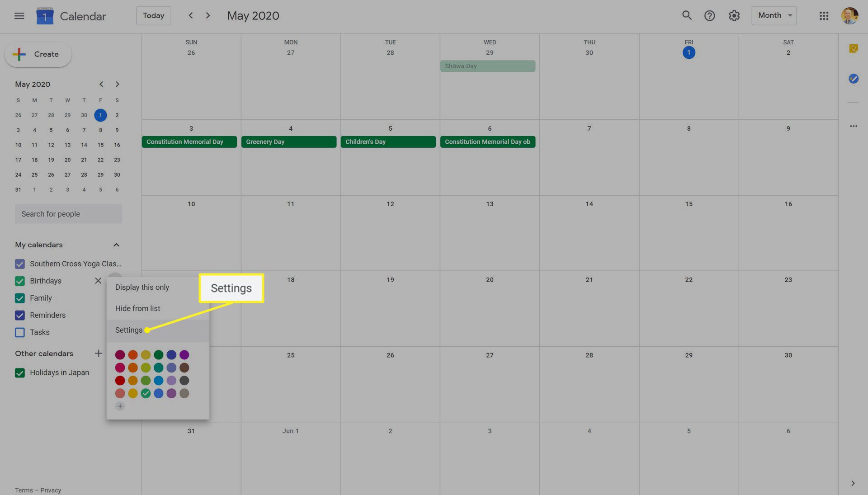Select Settings from context menu

[x=128, y=330]
